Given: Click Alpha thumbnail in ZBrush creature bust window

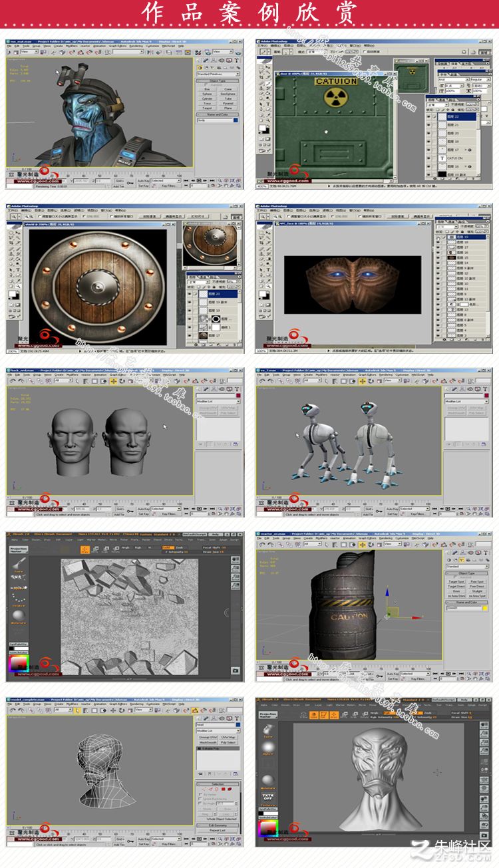Looking at the screenshot, I should coord(267,746).
